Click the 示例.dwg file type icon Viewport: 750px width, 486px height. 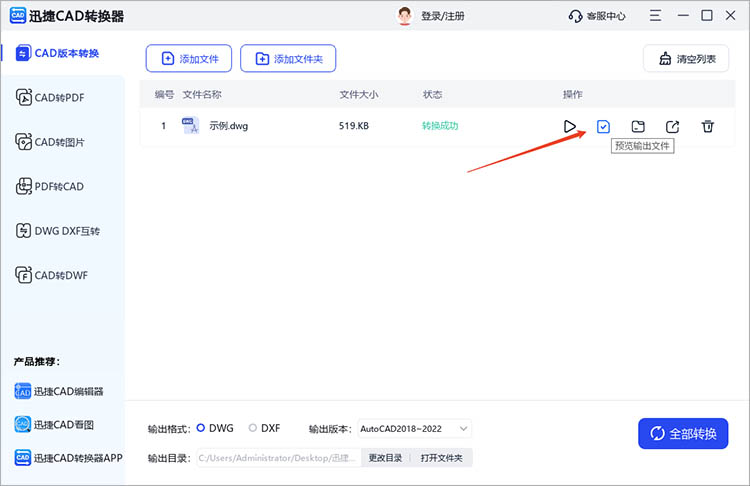coord(190,126)
